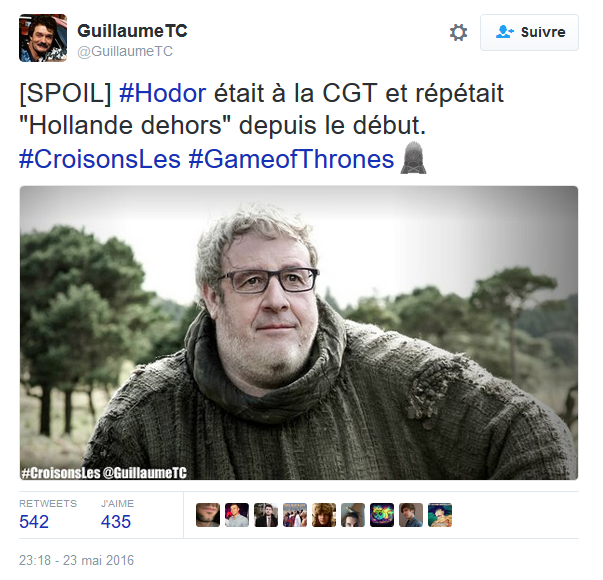The image size is (603, 580).
Task: Open the second liker avatar in white shirt
Action: click(x=237, y=515)
